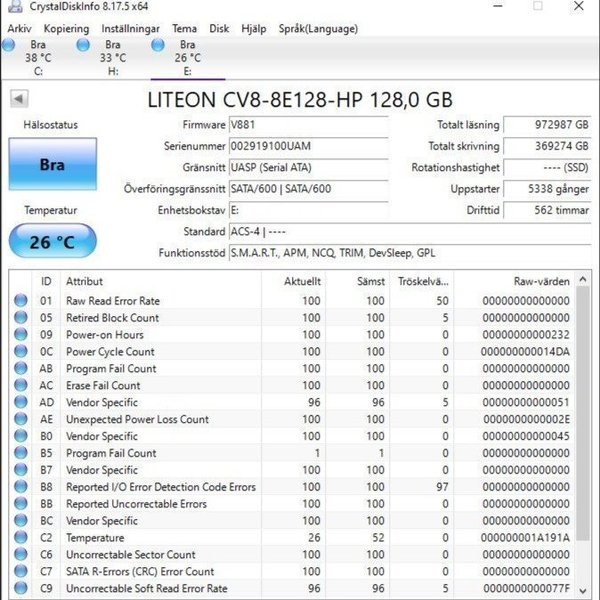The height and width of the screenshot is (600, 600).
Task: Click the Funktionsstöd field with S.M.A.R.T.
Action: tap(410, 253)
